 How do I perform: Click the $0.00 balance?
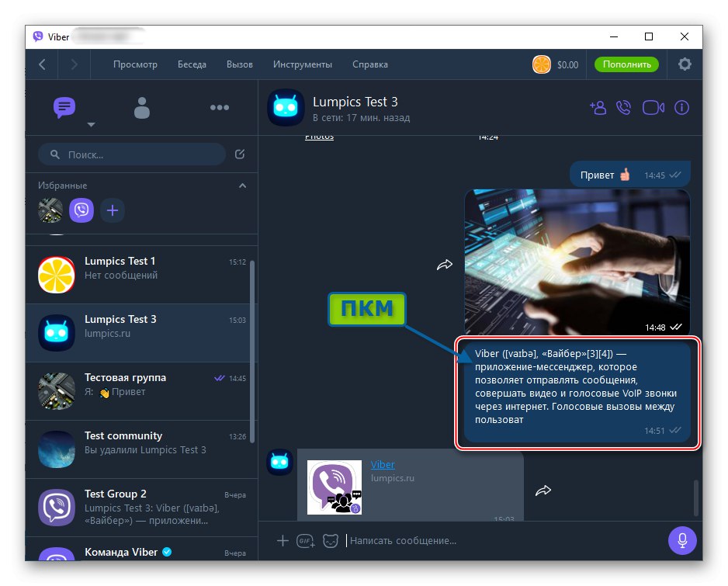tap(567, 64)
